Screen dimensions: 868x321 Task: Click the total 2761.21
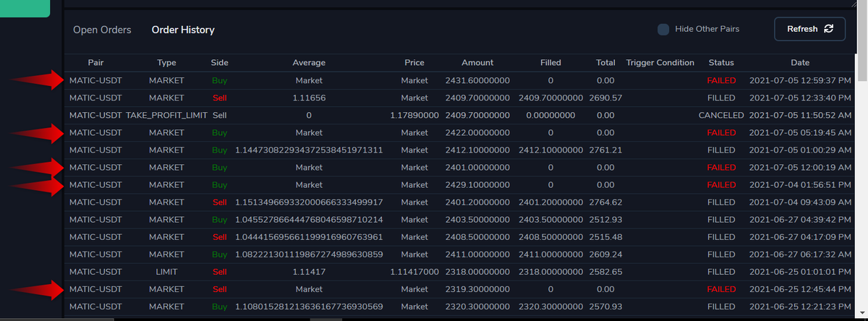tap(606, 150)
